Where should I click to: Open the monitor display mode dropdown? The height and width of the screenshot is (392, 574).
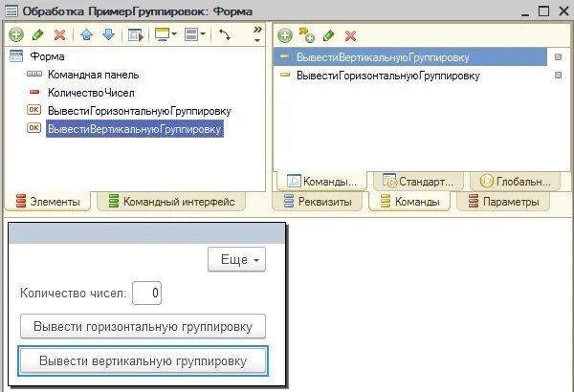pos(166,34)
